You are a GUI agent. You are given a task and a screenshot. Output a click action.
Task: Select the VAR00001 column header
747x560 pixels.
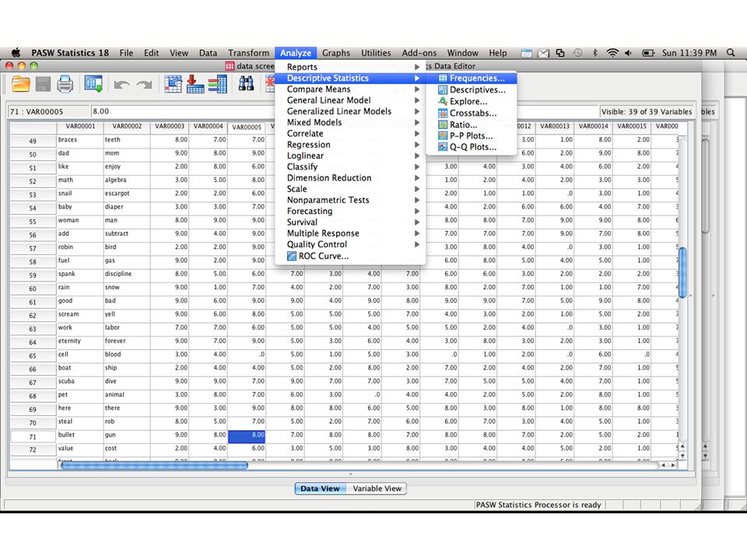point(80,126)
